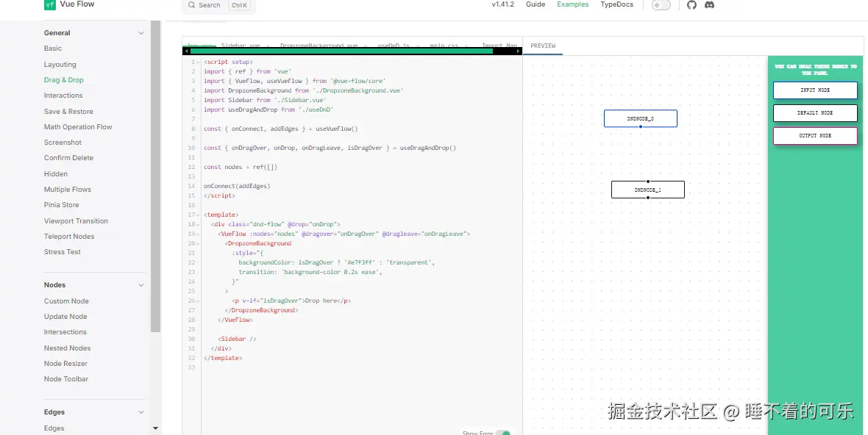Open the Teleport Nodes example
The height and width of the screenshot is (435, 868).
[x=69, y=237]
